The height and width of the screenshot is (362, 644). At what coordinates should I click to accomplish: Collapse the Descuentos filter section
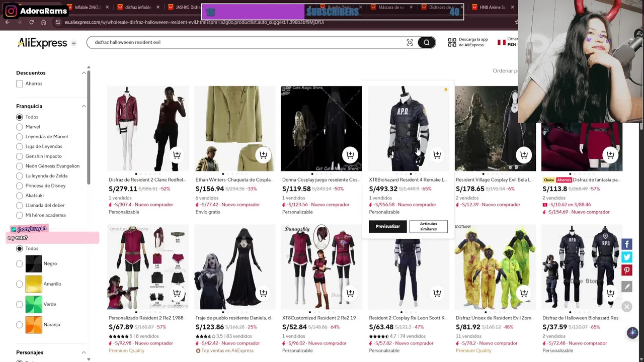point(84,73)
